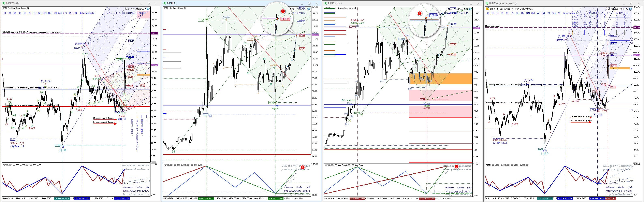Screen dimensions: 644x202
Task: Click the green 2026.04.17 date marker in BRN,H8
Action: 275,198
